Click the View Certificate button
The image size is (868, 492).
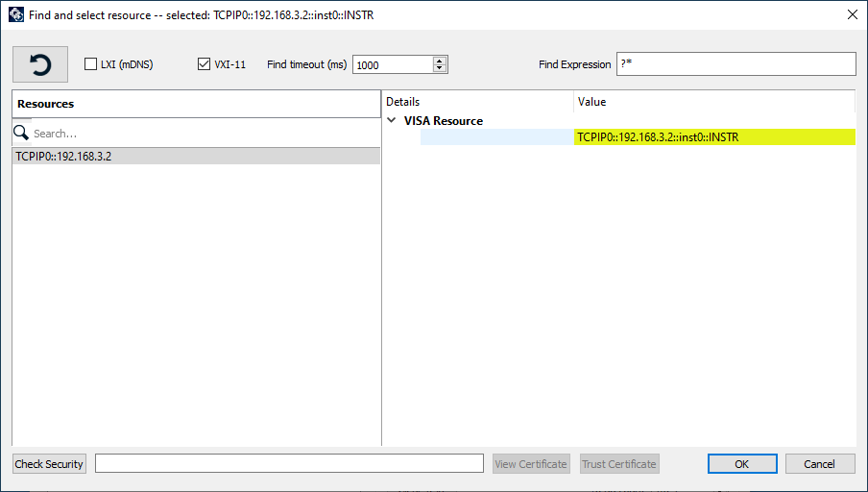tap(531, 464)
